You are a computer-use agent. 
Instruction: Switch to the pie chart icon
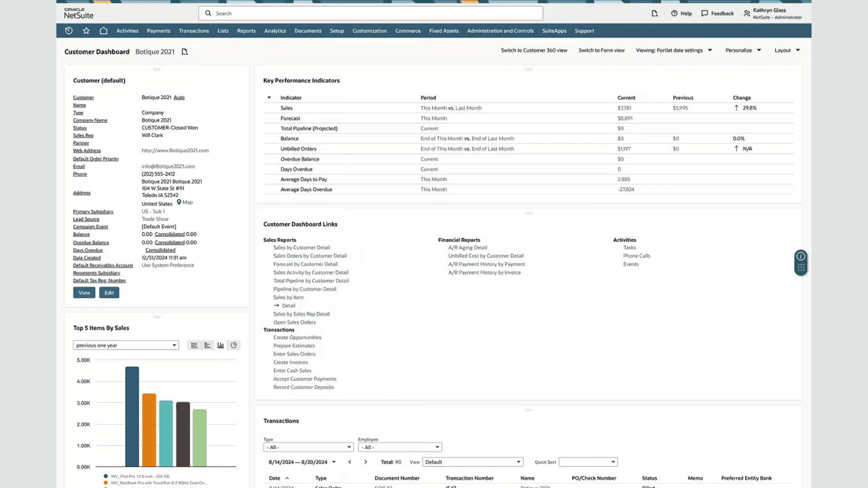(234, 345)
